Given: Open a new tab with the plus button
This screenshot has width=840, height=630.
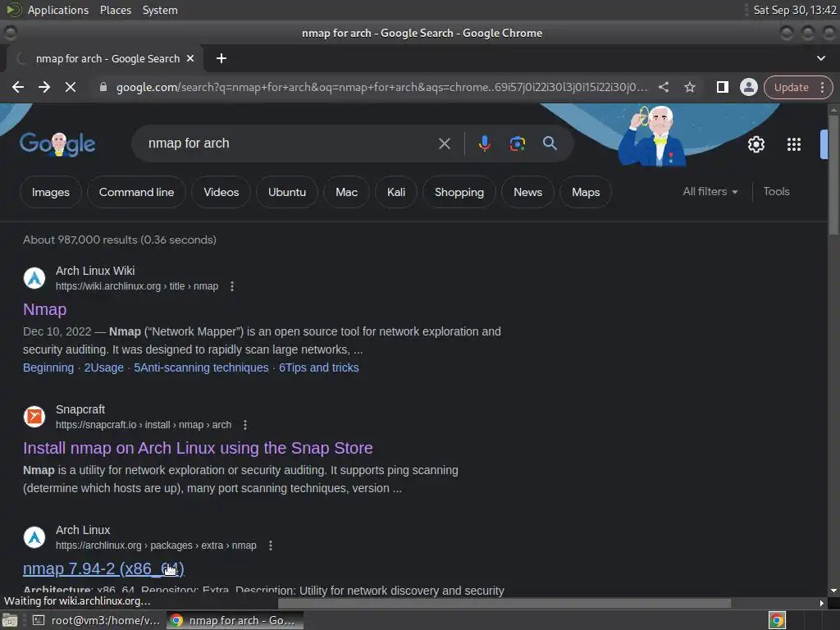Looking at the screenshot, I should (221, 58).
